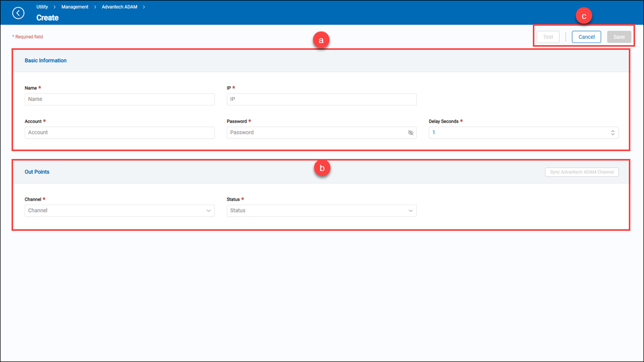Click into the Account field
The width and height of the screenshot is (644, 362).
(x=120, y=133)
